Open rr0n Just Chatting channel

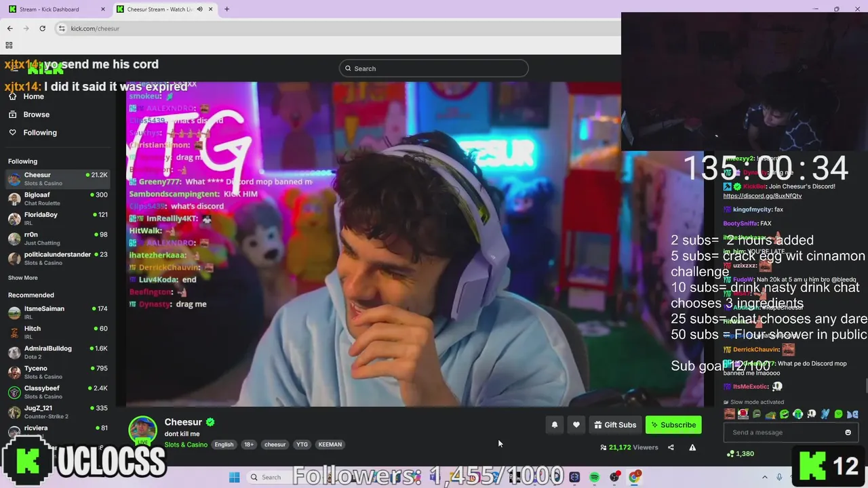point(58,239)
